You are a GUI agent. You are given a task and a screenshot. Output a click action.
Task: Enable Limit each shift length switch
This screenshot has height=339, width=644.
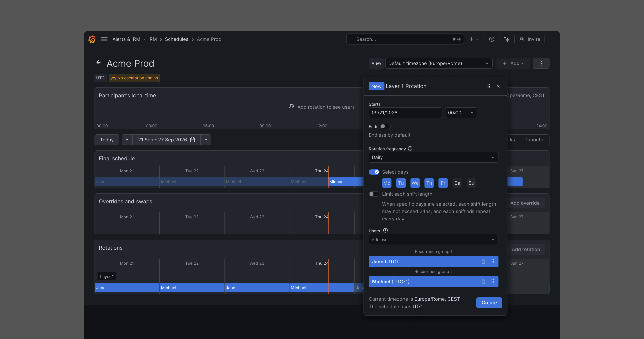[374, 194]
